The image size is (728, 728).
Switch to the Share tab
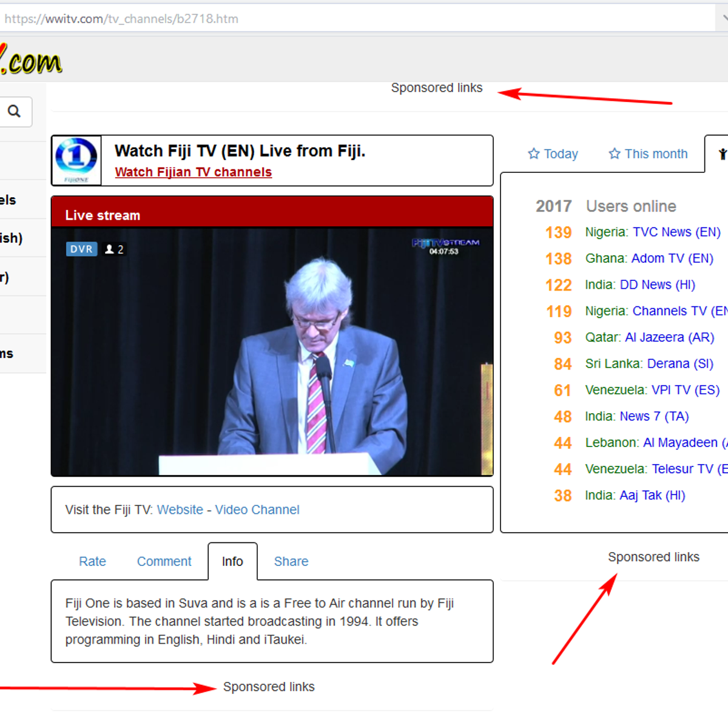pyautogui.click(x=291, y=562)
